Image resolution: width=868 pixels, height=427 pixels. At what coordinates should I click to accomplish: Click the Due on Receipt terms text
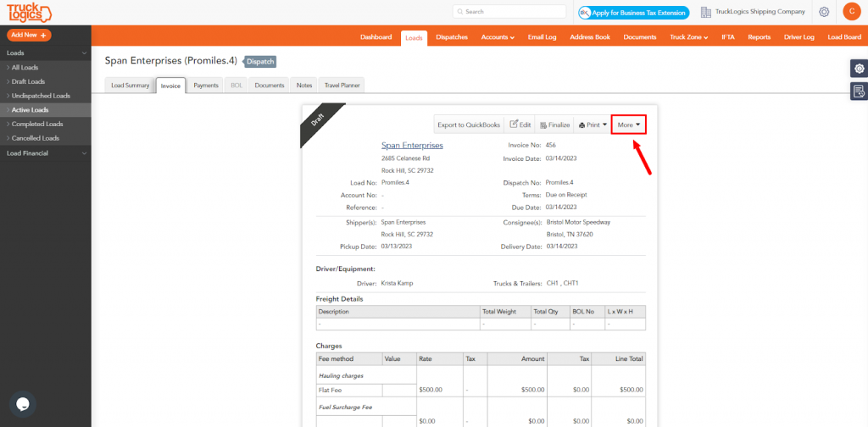(x=565, y=195)
